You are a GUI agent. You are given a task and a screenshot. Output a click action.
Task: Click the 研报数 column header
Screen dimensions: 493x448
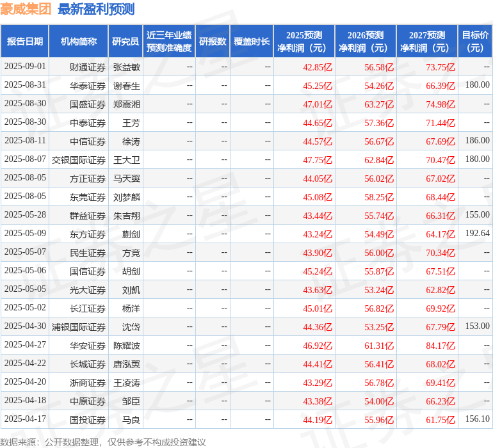(213, 42)
